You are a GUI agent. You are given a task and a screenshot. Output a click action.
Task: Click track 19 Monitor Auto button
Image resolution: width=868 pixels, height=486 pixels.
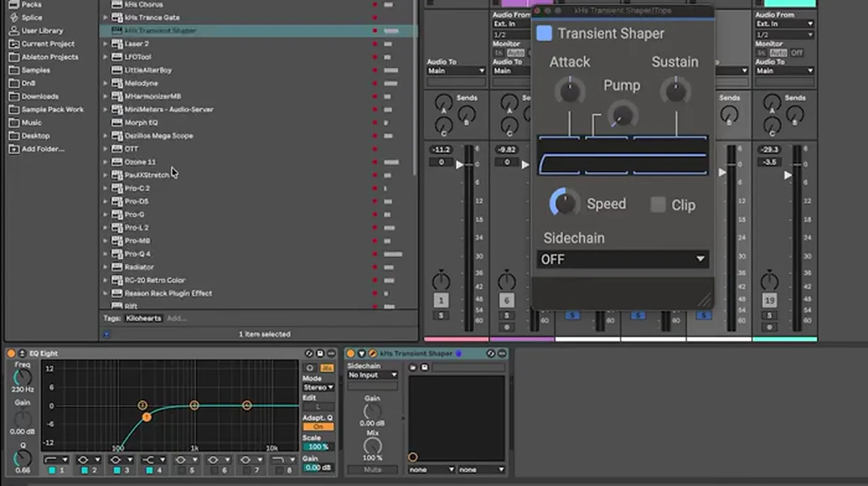(778, 53)
